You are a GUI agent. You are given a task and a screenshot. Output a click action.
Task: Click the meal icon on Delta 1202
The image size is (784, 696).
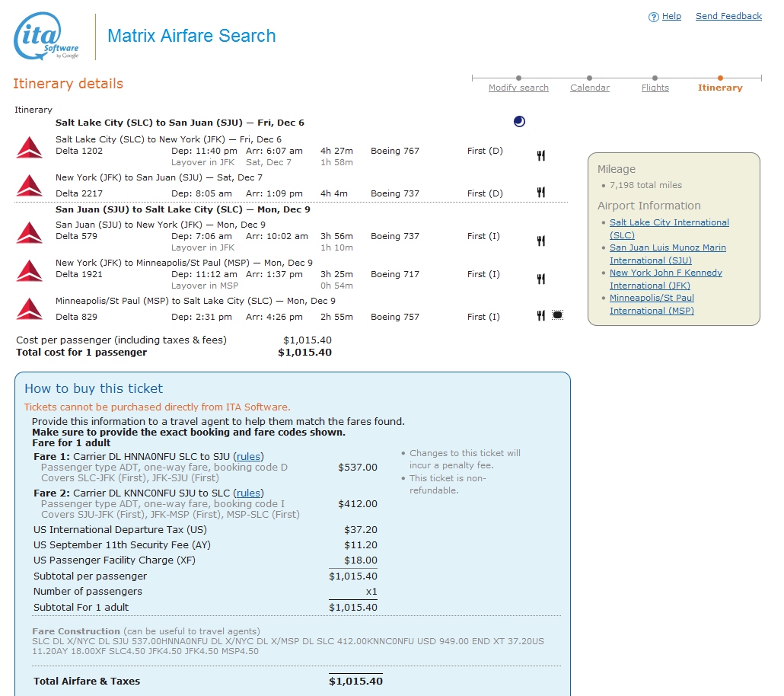(x=540, y=155)
